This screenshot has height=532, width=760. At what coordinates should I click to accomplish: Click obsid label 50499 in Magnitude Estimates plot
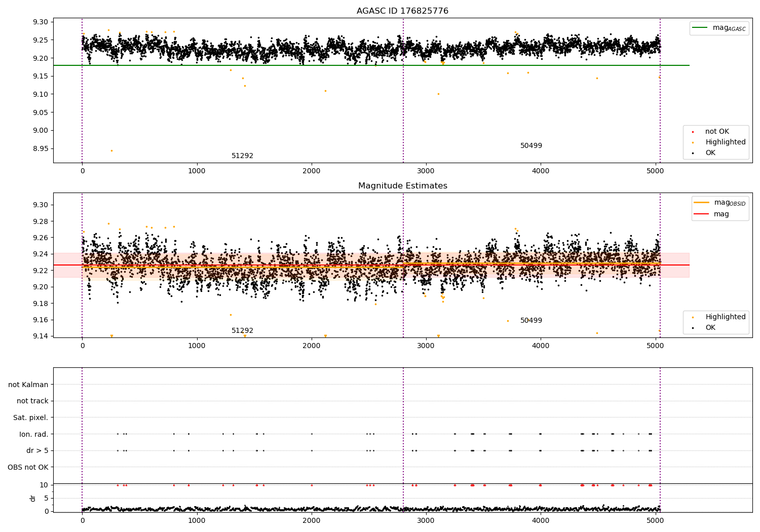click(x=531, y=321)
